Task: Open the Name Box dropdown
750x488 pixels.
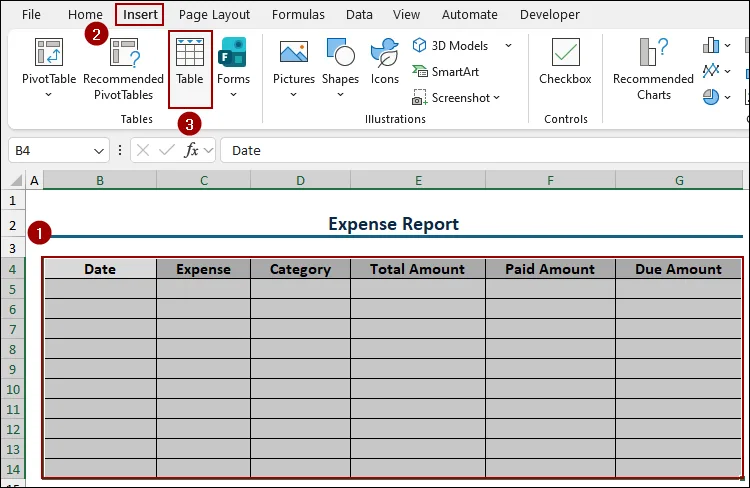Action: [x=99, y=151]
